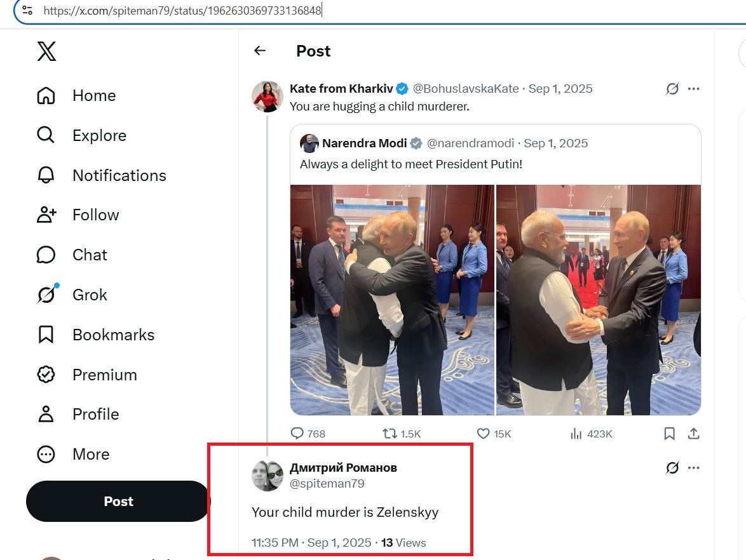Click the Grok icon on Kate's post
The width and height of the screenshot is (746, 560).
672,89
